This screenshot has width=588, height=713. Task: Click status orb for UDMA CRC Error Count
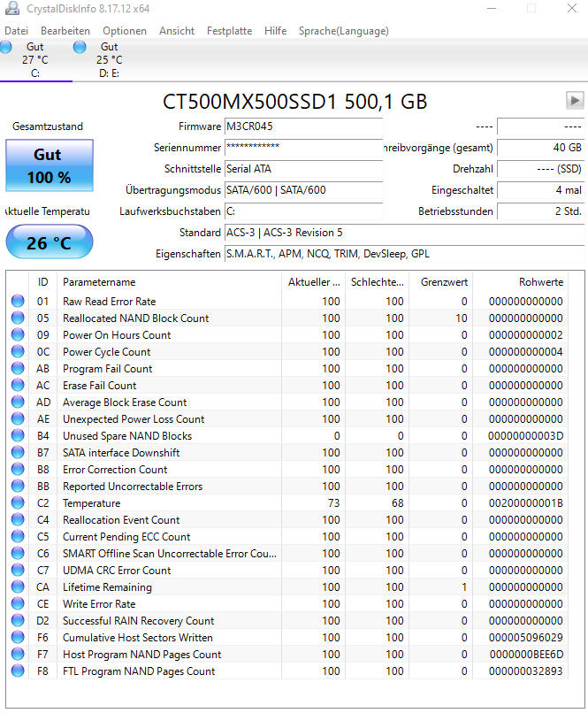[x=18, y=571]
